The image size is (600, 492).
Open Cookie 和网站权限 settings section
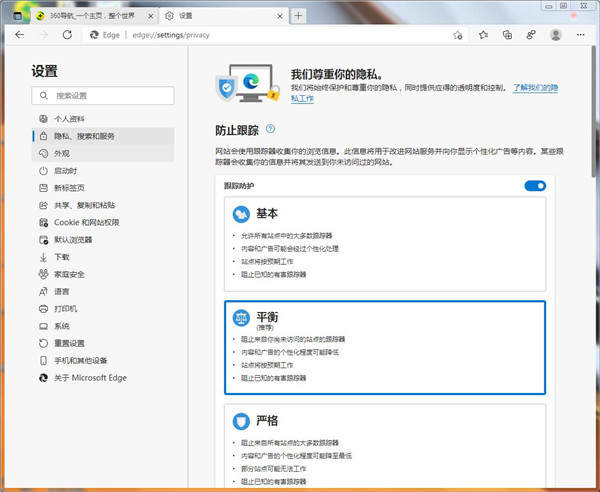[87, 222]
